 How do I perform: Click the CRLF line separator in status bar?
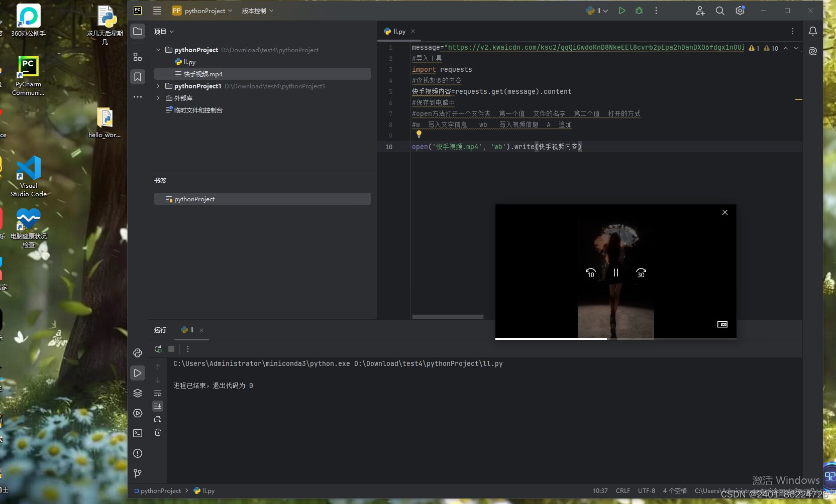pyautogui.click(x=622, y=490)
